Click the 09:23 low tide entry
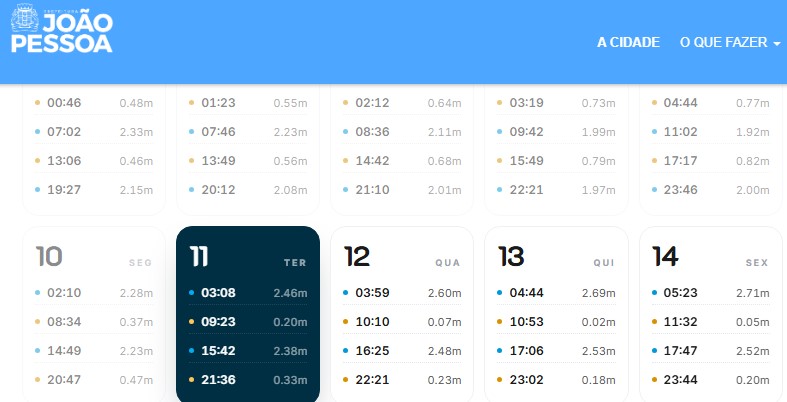The image size is (787, 402). coord(248,322)
